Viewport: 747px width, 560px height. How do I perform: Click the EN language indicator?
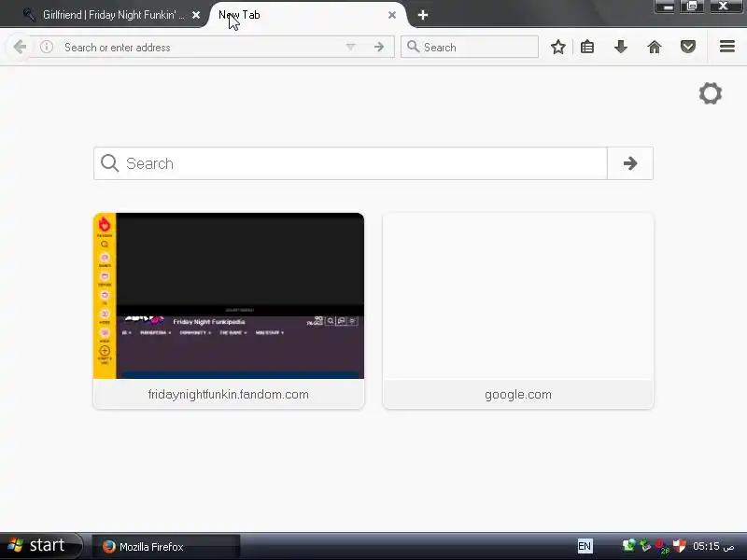pyautogui.click(x=585, y=546)
